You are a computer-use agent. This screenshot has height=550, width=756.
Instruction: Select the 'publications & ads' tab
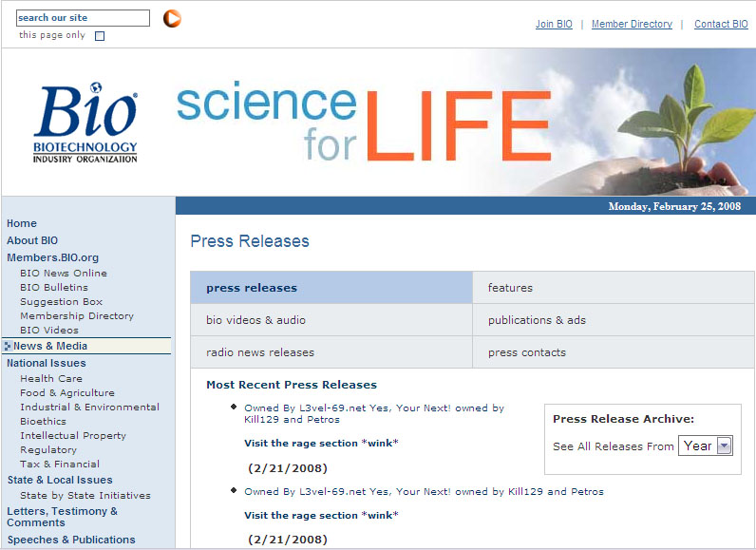tap(614, 320)
